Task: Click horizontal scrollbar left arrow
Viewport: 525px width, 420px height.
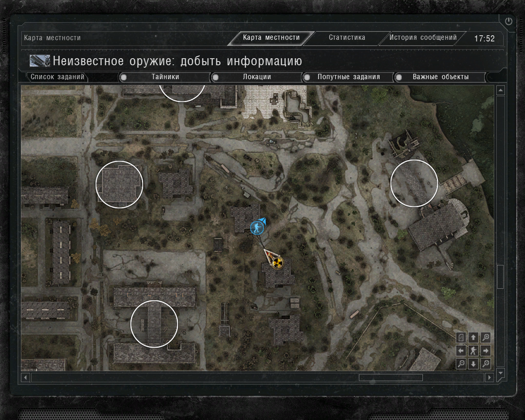Action: tap(26, 377)
